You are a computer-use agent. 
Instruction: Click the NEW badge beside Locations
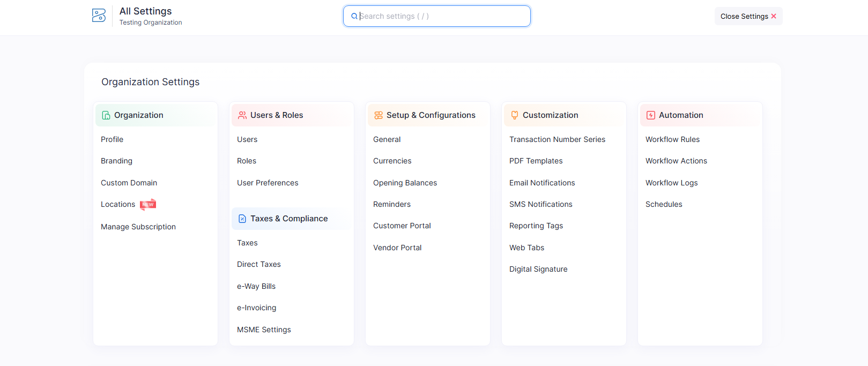148,204
